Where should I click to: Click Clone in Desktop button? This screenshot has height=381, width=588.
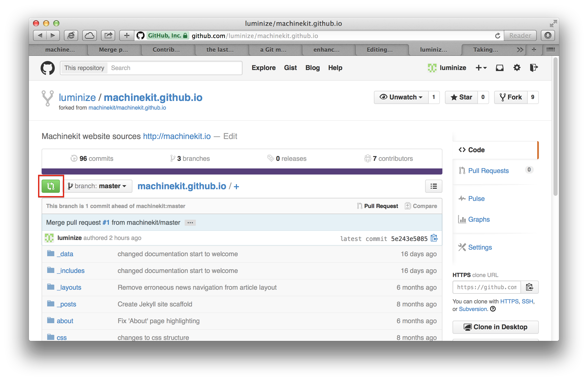tap(495, 327)
